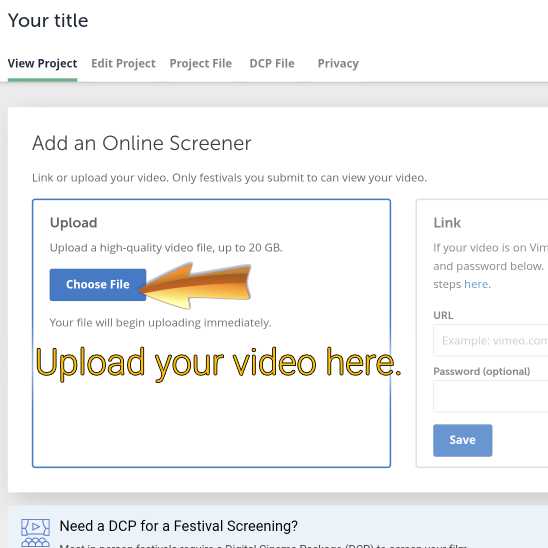
Task: Select the Privacy tab
Action: click(x=338, y=63)
